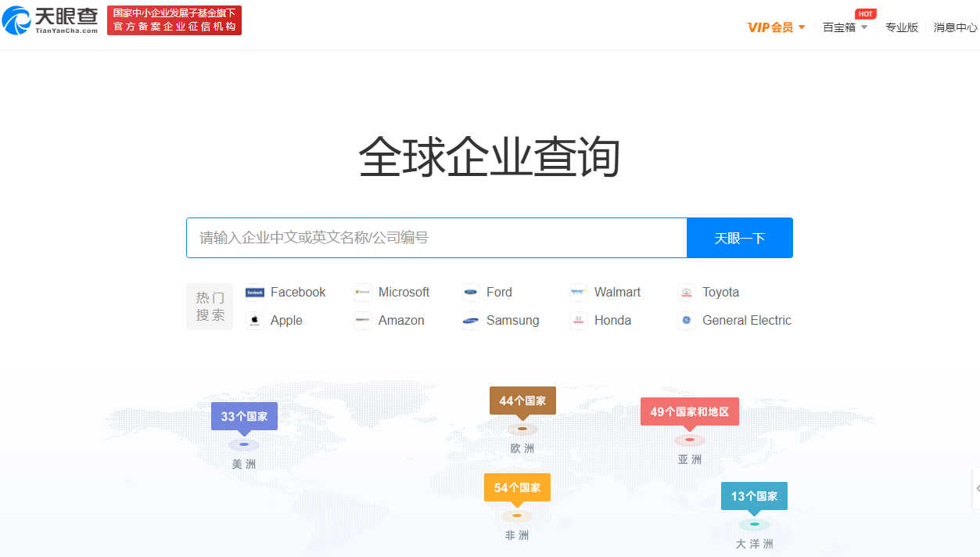Search hot keyword Toyota
Viewport: 980px width, 557px height.
tap(720, 293)
